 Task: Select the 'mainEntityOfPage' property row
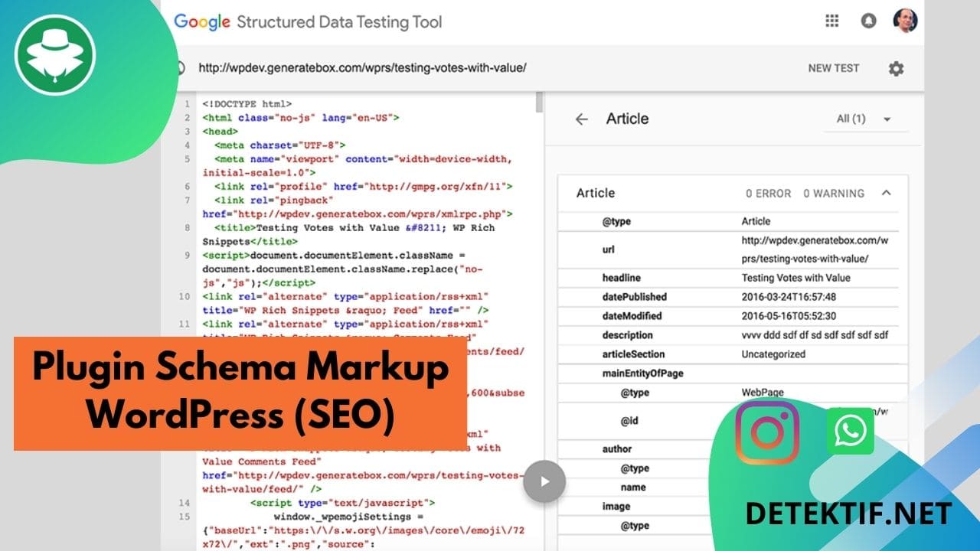(727, 373)
